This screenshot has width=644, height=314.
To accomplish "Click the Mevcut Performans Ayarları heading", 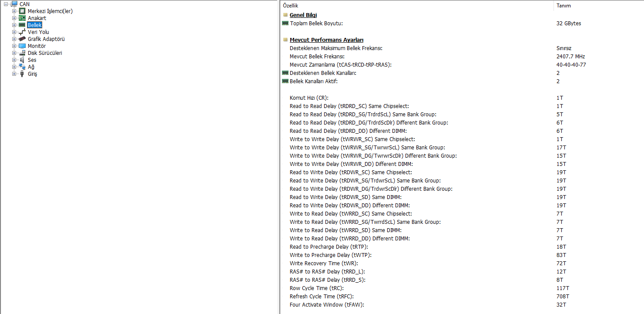I will click(x=327, y=40).
